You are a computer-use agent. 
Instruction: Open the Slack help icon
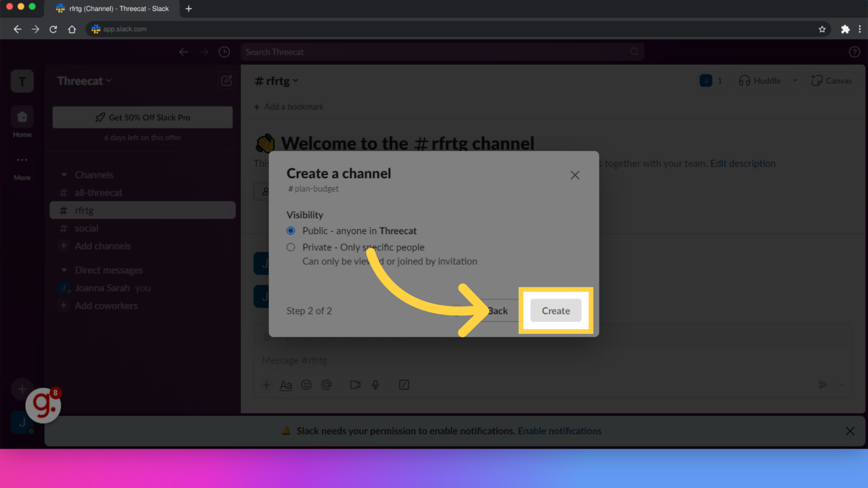click(x=854, y=52)
